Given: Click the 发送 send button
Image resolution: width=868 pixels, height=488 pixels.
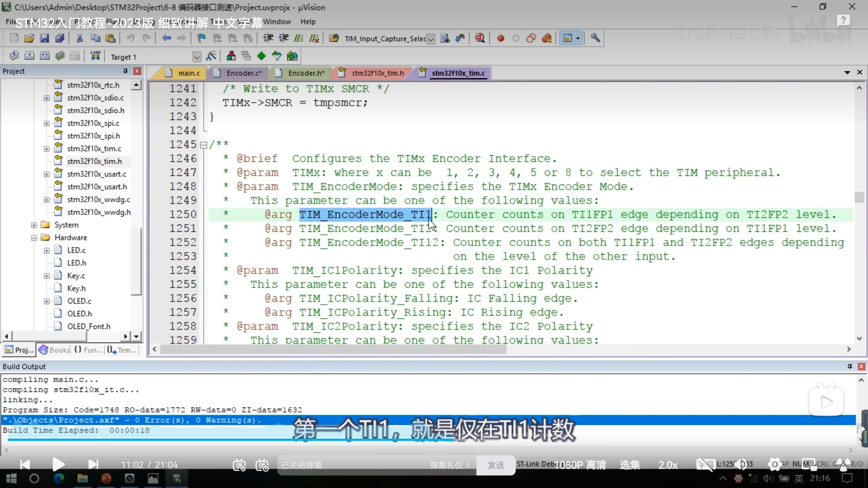Looking at the screenshot, I should coord(496,465).
